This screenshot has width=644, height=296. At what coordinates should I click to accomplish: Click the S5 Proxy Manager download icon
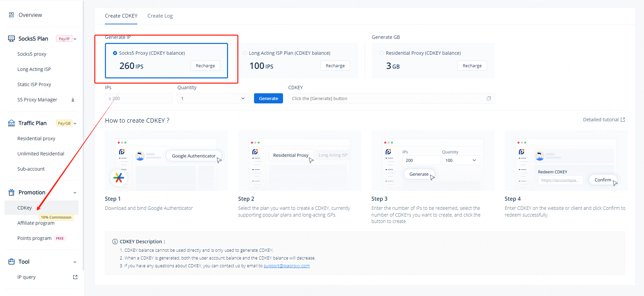tap(73, 100)
